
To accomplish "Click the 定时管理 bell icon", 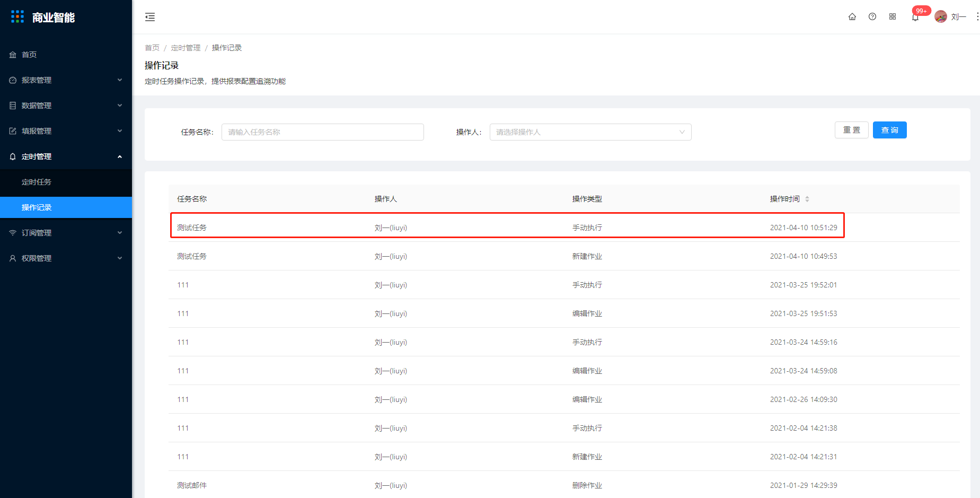I will 13,156.
